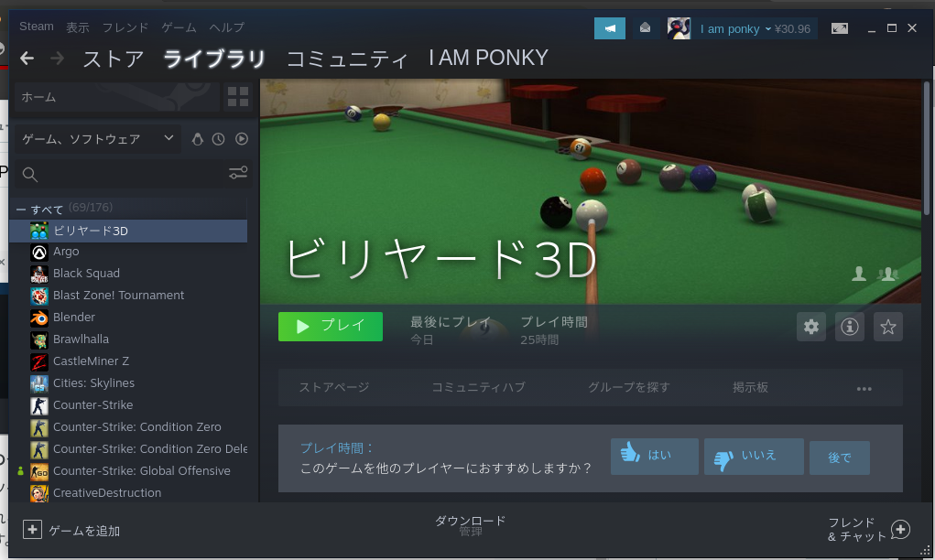
Task: Open ダウンロード 管理 downloads
Action: [x=470, y=525]
